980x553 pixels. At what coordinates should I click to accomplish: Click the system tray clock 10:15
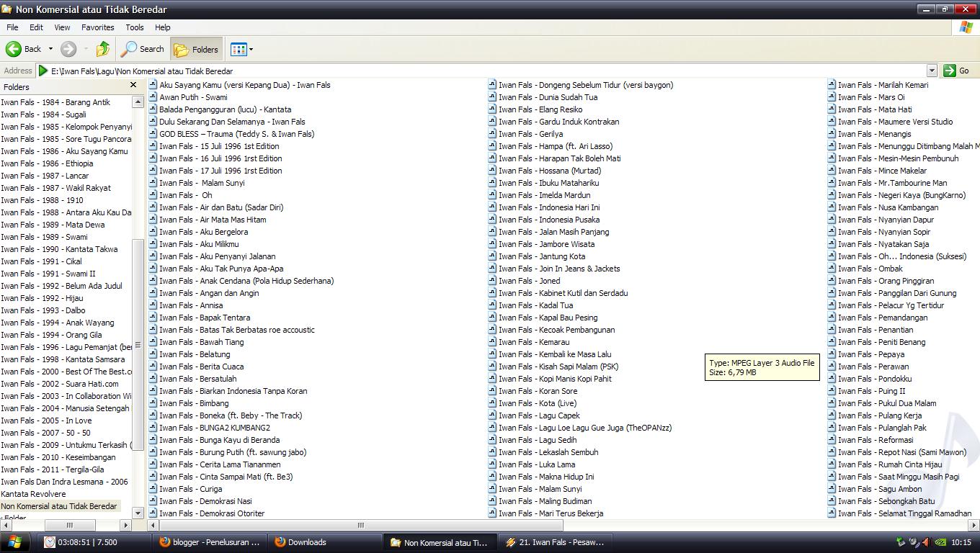pos(961,542)
